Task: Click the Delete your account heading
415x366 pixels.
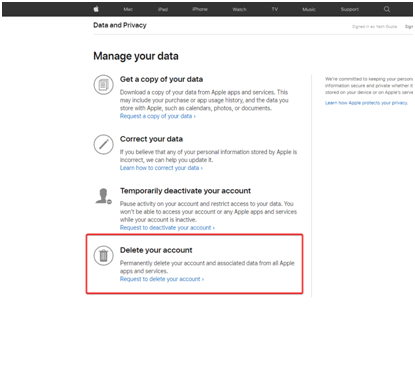Action: (156, 250)
